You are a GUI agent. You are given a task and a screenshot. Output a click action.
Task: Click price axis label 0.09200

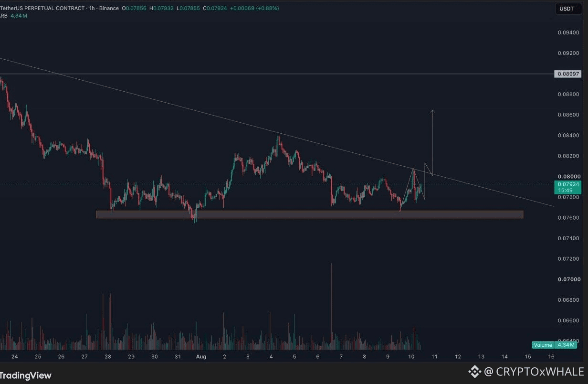[568, 53]
